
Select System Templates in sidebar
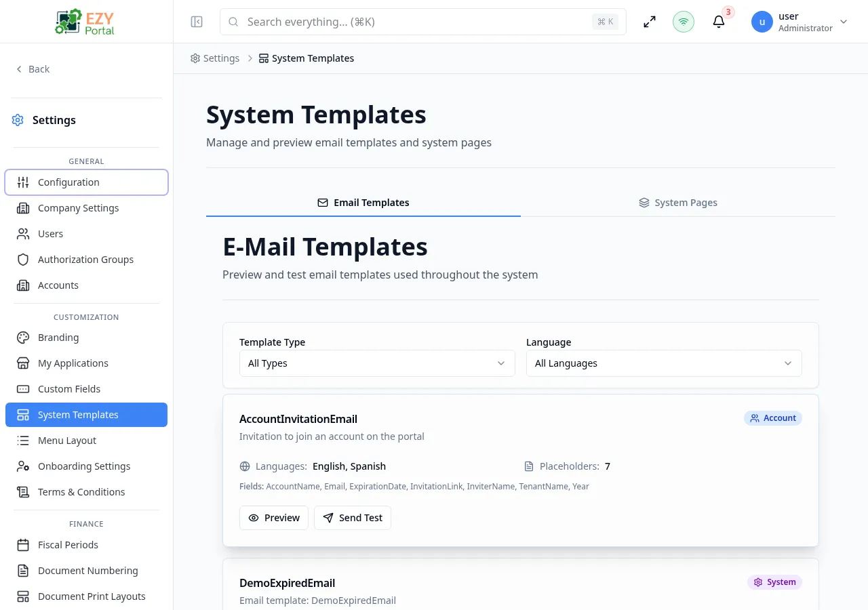tap(87, 415)
